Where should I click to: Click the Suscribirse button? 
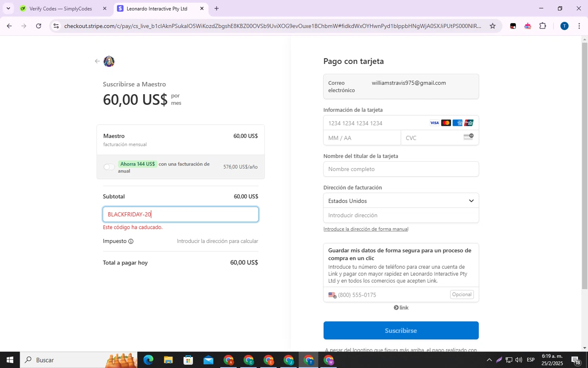[x=401, y=330]
